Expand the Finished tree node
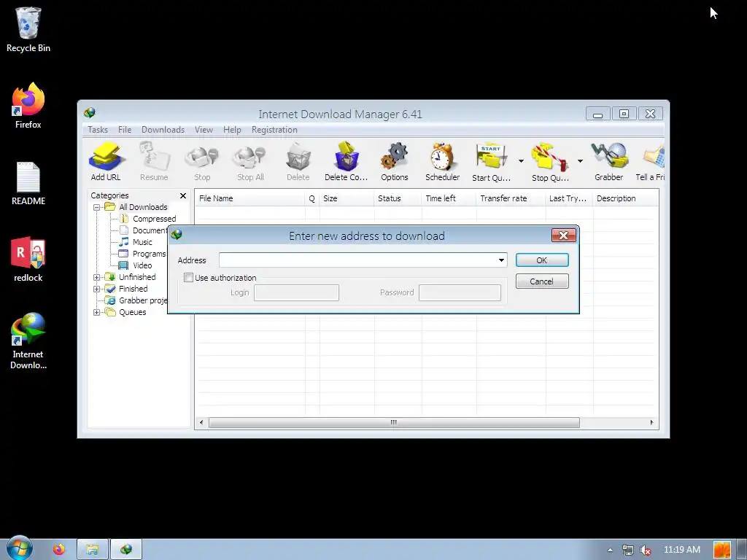 (97, 289)
